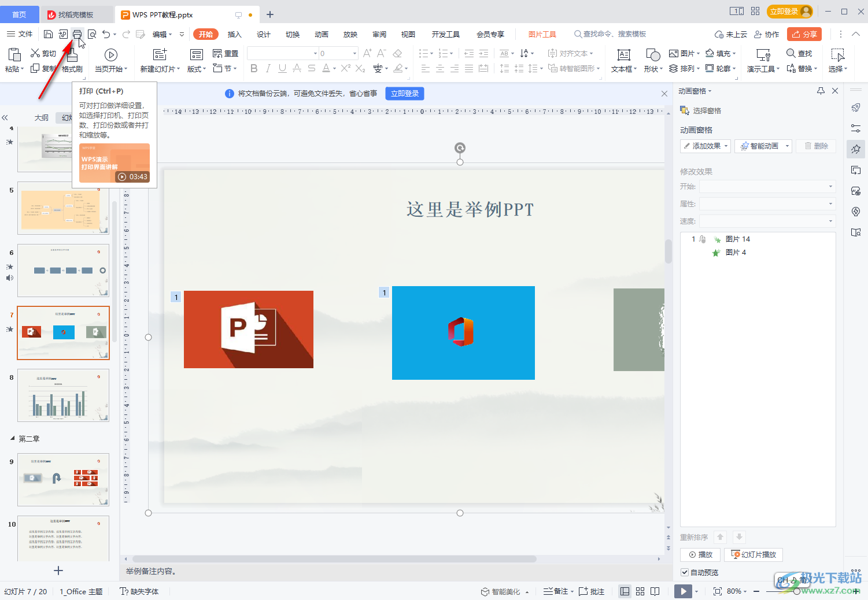The height and width of the screenshot is (600, 868).
Task: Click the New Slide icon
Action: pos(160,54)
